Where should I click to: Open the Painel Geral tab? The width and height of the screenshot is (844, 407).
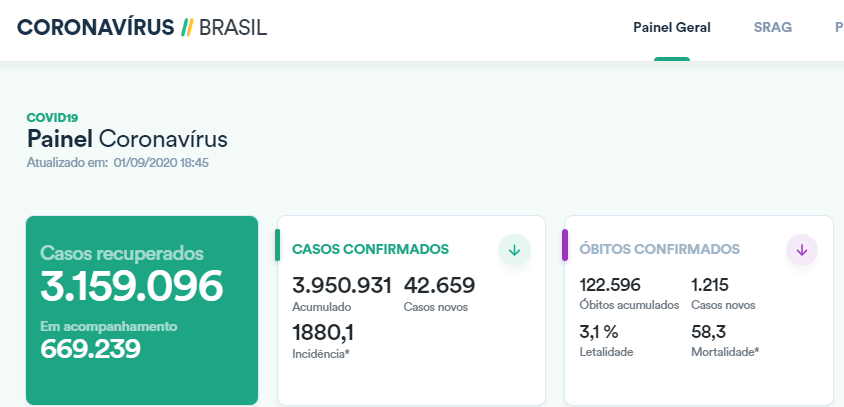[x=672, y=27]
